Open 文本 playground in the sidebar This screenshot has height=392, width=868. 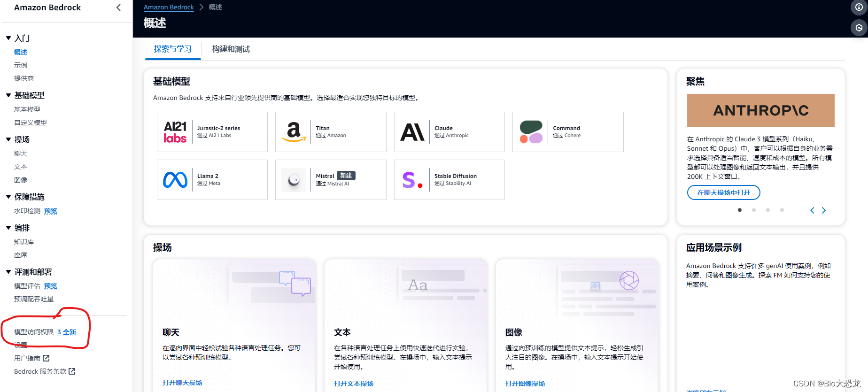click(x=21, y=167)
